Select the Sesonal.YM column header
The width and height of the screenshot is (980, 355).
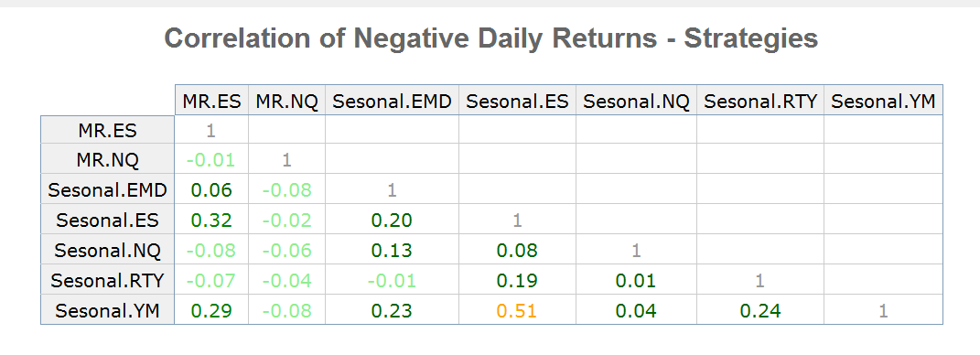[883, 101]
